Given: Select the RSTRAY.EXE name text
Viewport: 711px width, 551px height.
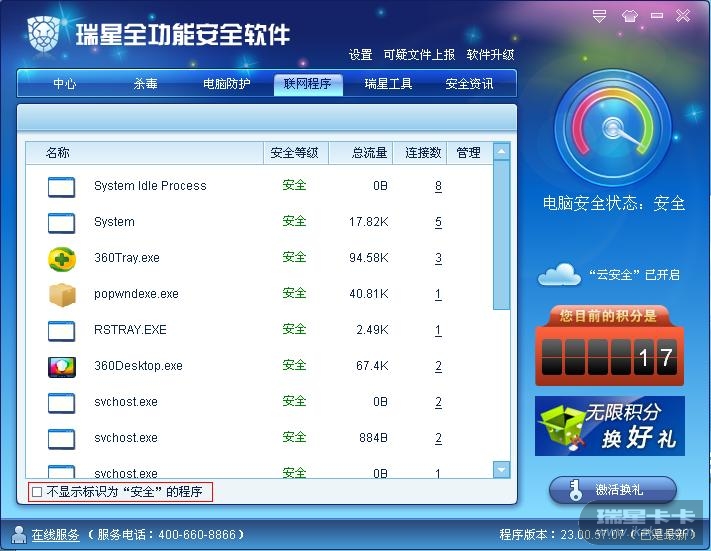Looking at the screenshot, I should pos(130,330).
